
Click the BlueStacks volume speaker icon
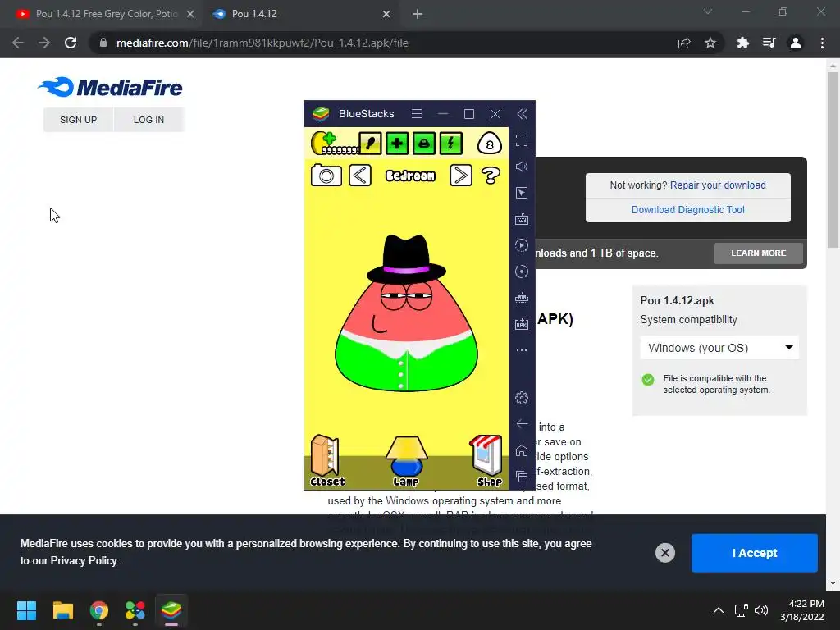[522, 167]
